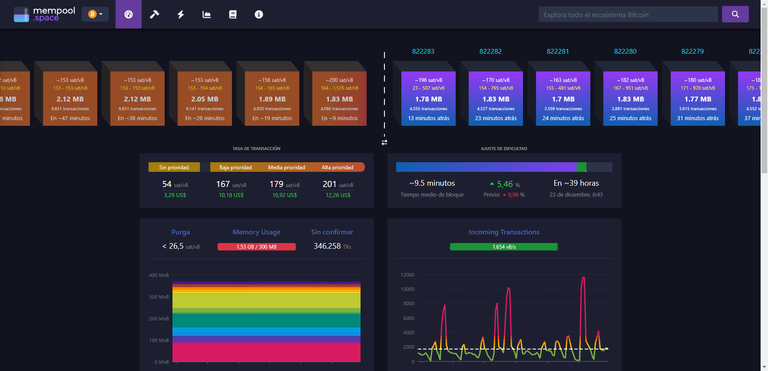The height and width of the screenshot is (371, 768).
Task: Open the About info icon page
Action: pyautogui.click(x=259, y=14)
